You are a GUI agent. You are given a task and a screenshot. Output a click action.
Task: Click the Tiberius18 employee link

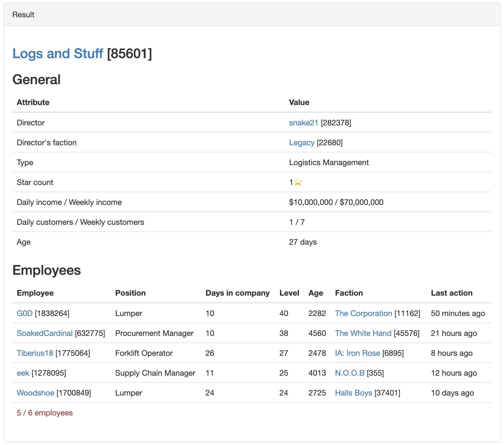(x=35, y=353)
